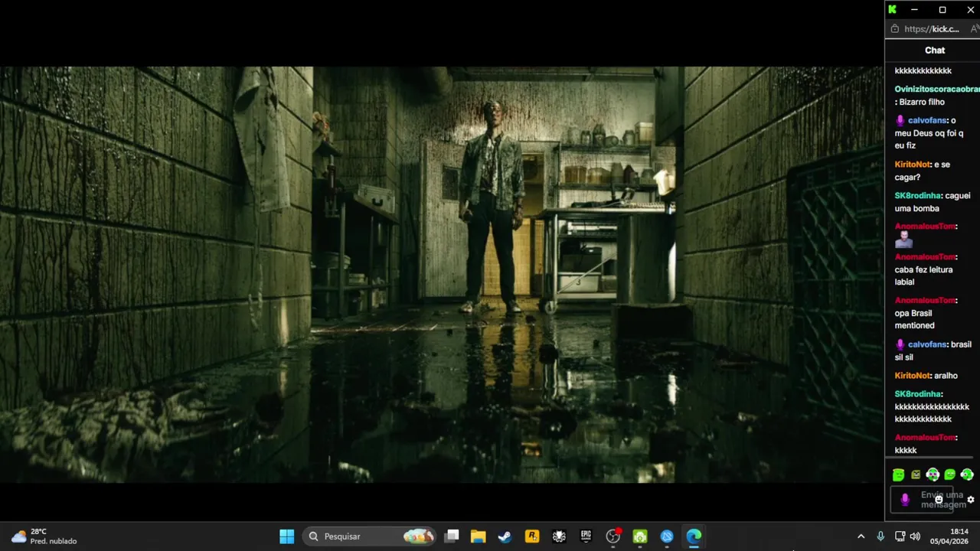
Task: Click calvofans' badge beside 'brasil sil sil'
Action: 900,344
